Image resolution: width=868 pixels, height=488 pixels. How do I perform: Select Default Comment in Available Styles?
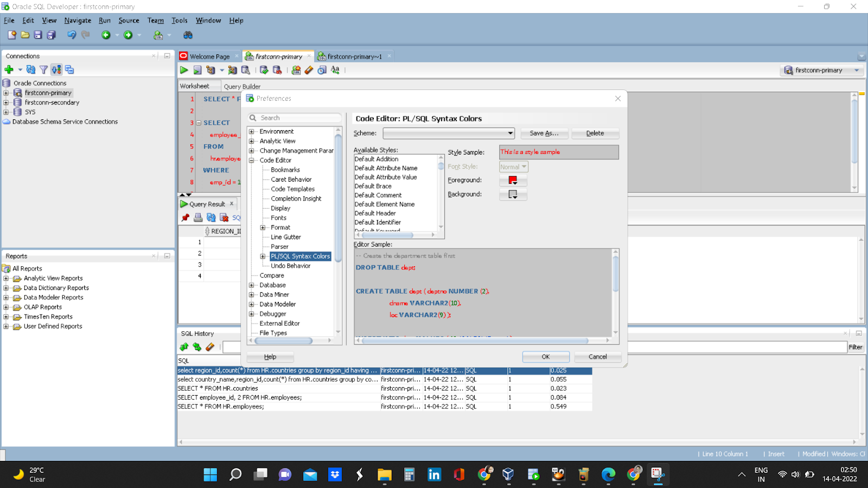click(378, 195)
